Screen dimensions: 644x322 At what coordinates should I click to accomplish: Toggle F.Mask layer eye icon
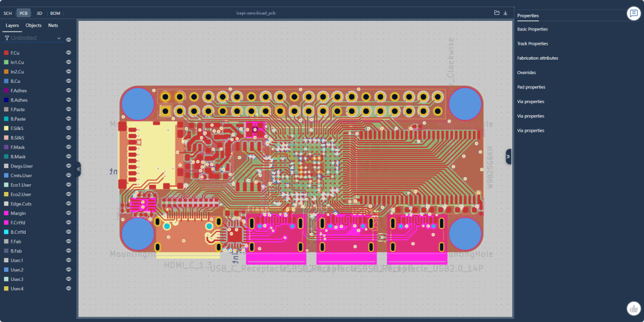pos(69,147)
